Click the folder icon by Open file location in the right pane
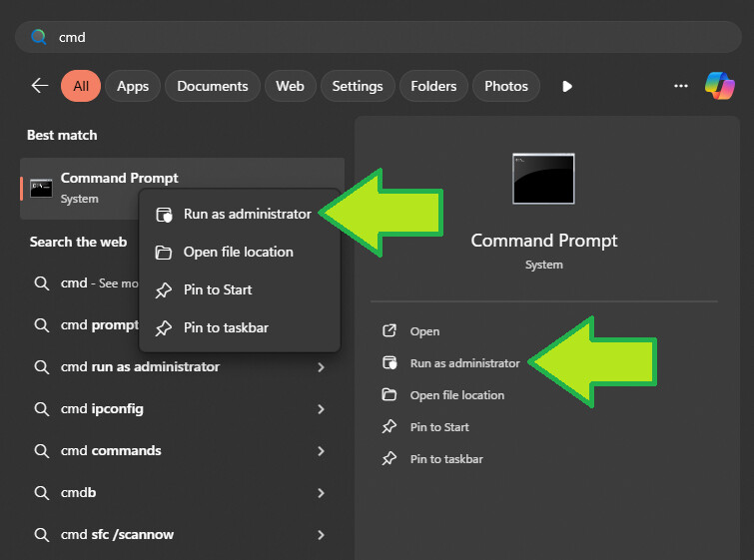Screen dimensions: 754x560 [x=389, y=394]
